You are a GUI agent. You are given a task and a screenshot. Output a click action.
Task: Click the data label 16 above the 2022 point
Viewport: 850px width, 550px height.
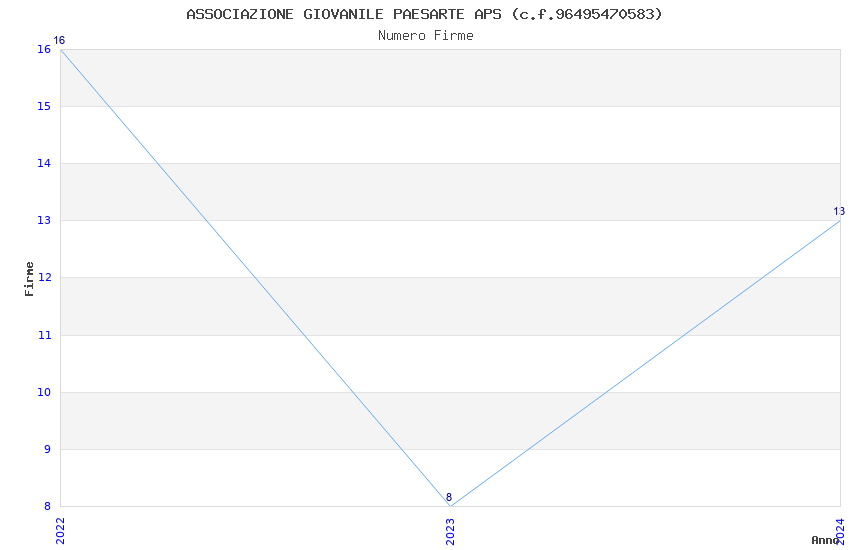pyautogui.click(x=59, y=40)
